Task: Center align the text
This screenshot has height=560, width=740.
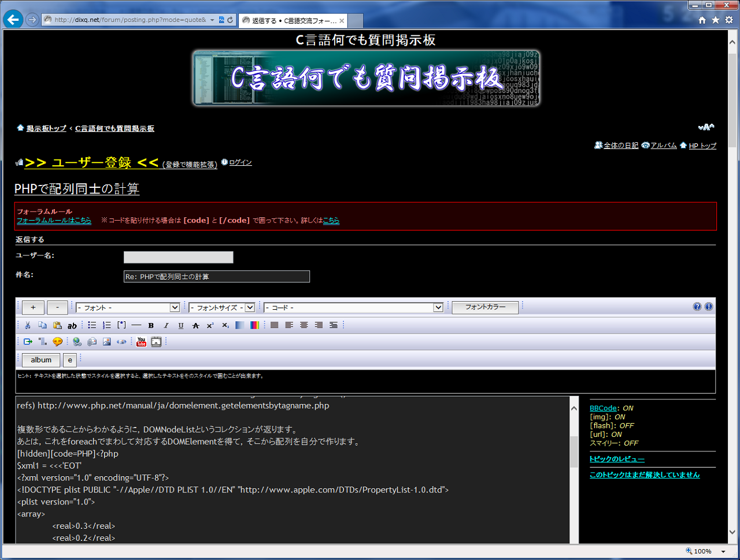Action: [x=304, y=325]
